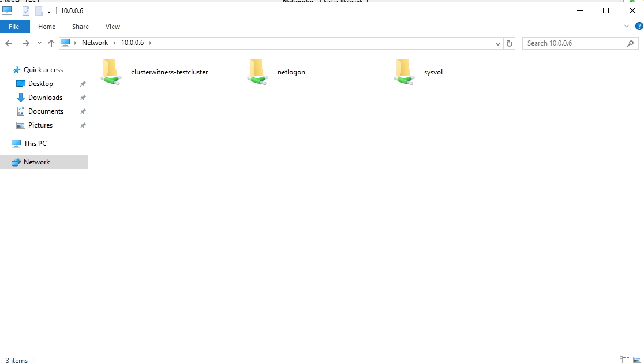Viewport: 644px width, 363px height.
Task: Switch to the View ribbon tab
Action: tap(113, 27)
